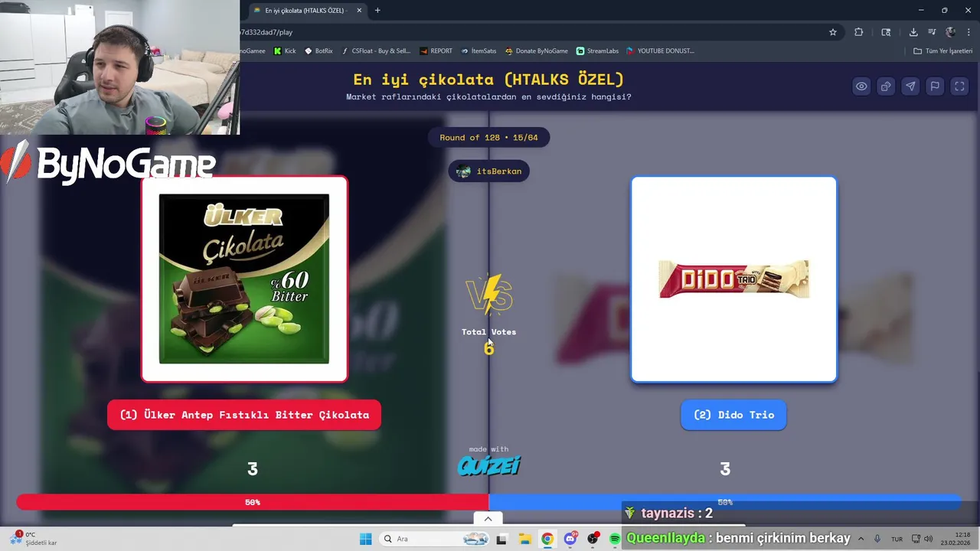
Task: Switch the TUR keyboard language
Action: (x=897, y=539)
